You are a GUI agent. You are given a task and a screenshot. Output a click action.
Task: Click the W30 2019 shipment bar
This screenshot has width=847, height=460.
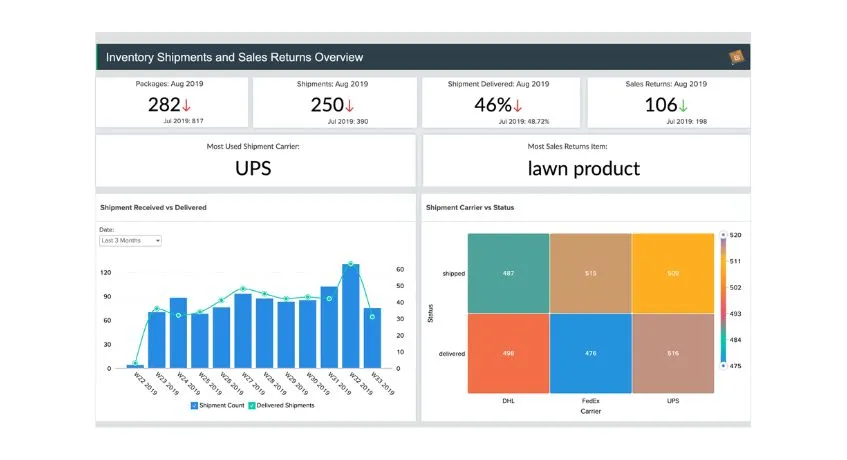coord(308,334)
